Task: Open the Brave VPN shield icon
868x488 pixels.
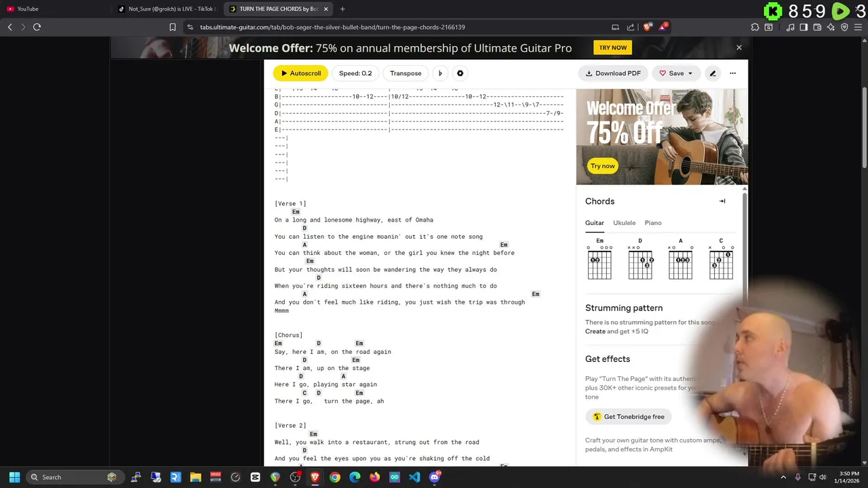Action: [x=844, y=27]
